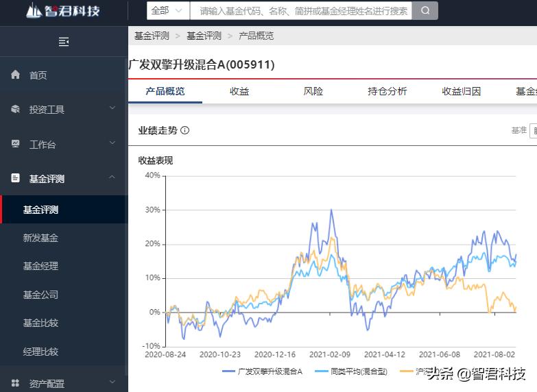Image resolution: width=537 pixels, height=392 pixels.
Task: Toggle the 广发双擎升级混合A legend series
Action: point(263,371)
